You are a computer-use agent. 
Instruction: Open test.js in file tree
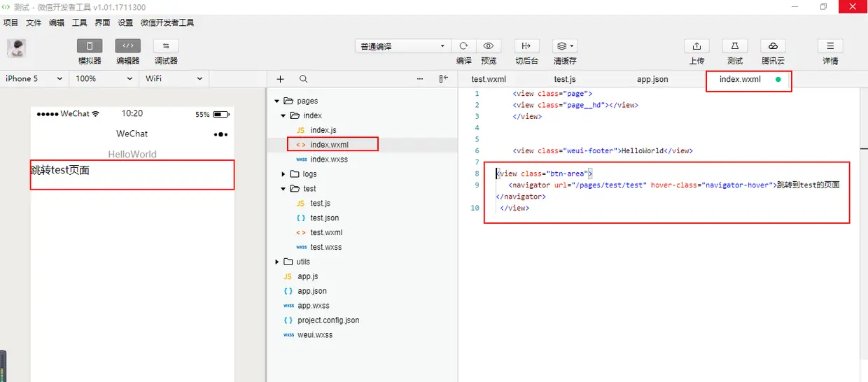point(320,203)
